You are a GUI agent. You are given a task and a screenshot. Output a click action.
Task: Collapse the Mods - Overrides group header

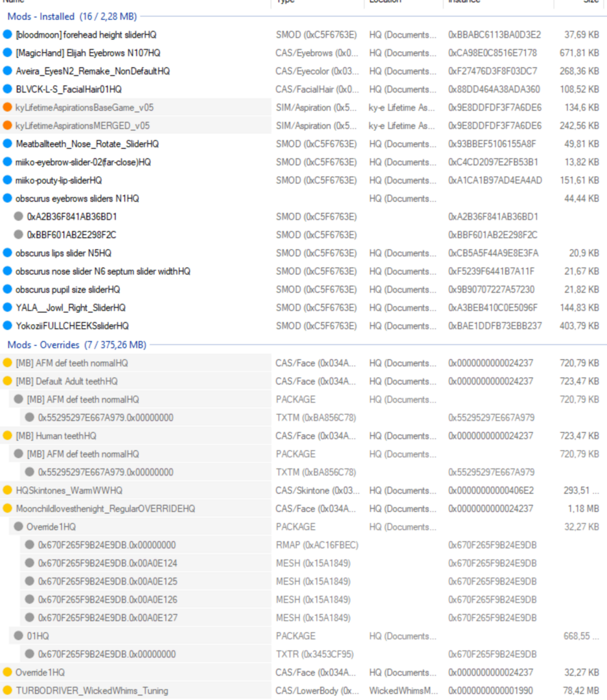click(77, 345)
